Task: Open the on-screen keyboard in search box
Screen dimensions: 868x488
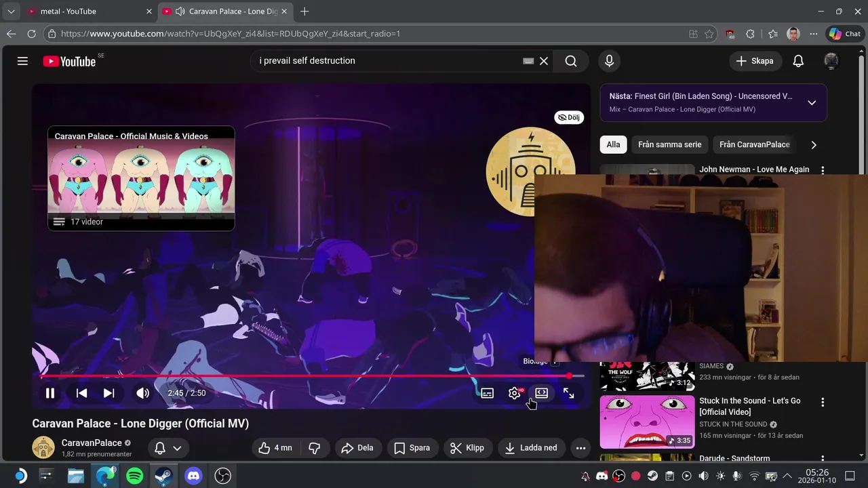Action: coord(529,61)
